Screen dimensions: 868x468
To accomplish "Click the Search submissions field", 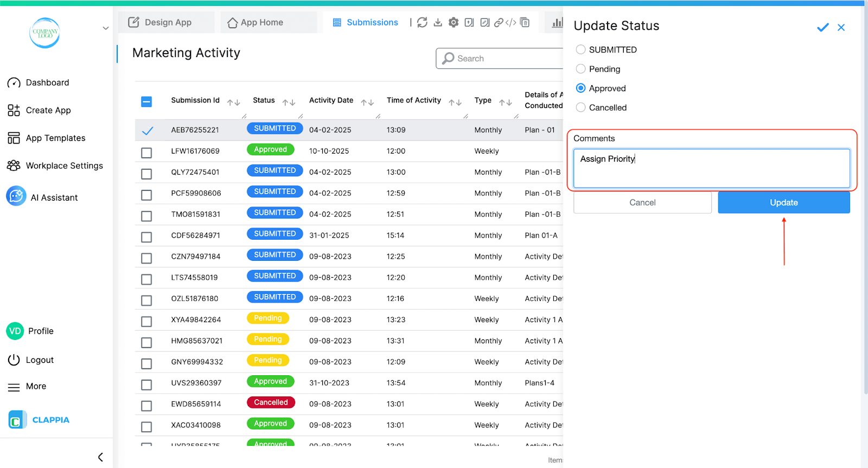I will [x=500, y=59].
